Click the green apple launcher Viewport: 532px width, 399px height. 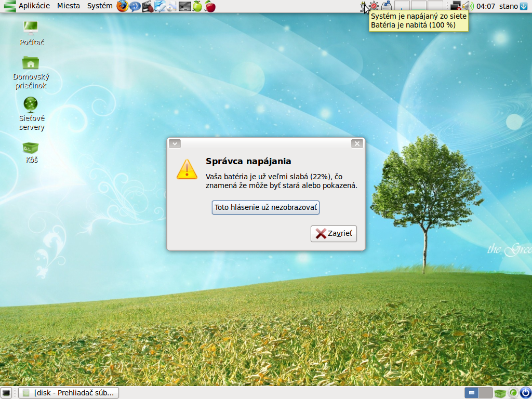pos(197,6)
